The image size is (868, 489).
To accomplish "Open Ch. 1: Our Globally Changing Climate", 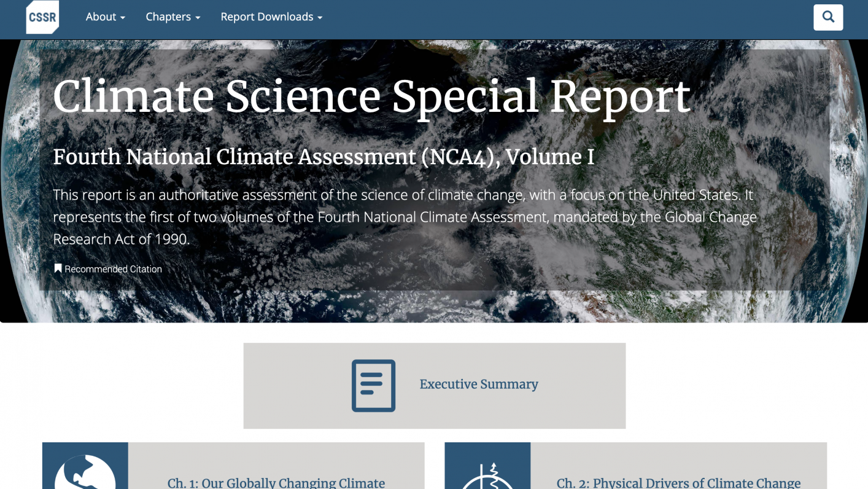I will tap(276, 483).
